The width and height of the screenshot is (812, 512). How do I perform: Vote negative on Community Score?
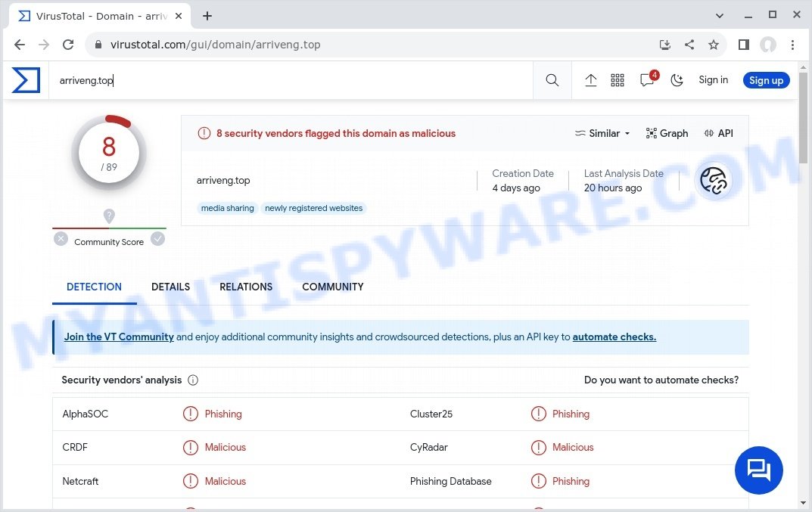coord(61,239)
